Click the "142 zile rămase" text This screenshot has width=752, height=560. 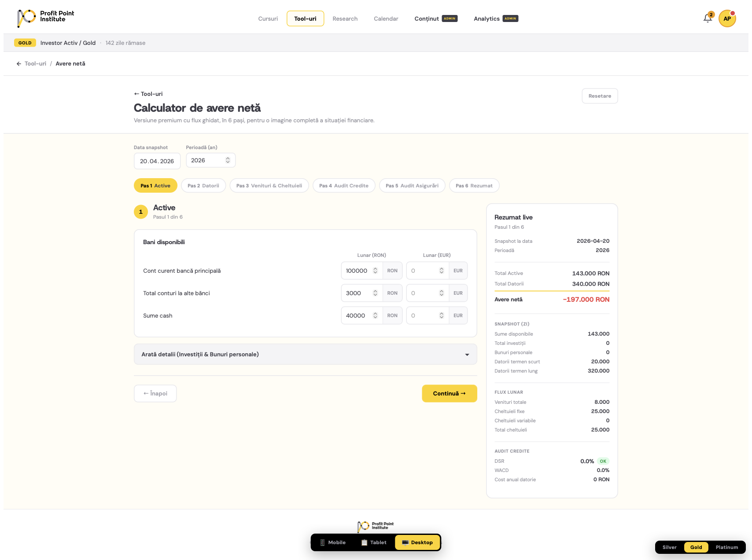[x=125, y=43]
